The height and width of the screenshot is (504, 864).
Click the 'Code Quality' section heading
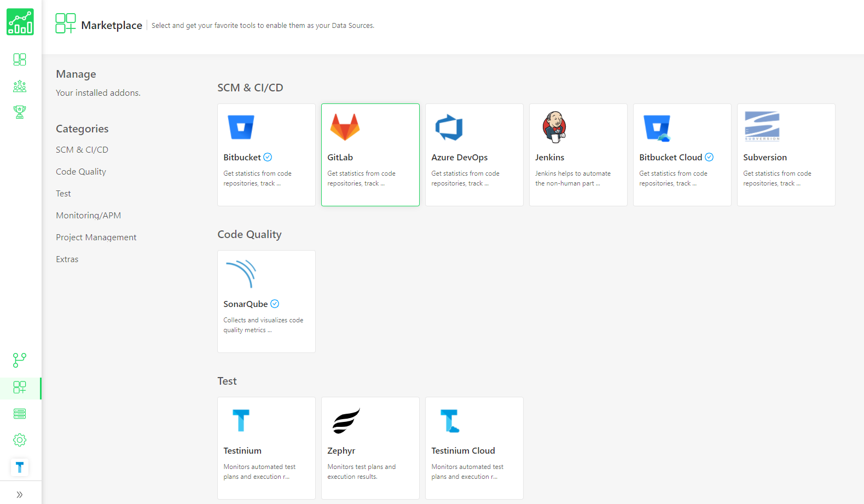pyautogui.click(x=250, y=234)
